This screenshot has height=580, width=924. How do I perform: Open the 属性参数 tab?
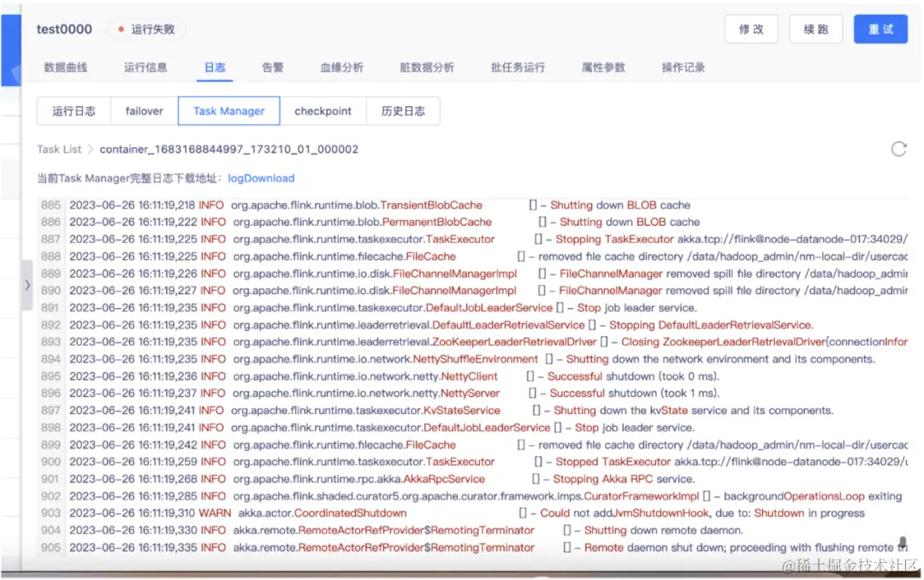603,68
